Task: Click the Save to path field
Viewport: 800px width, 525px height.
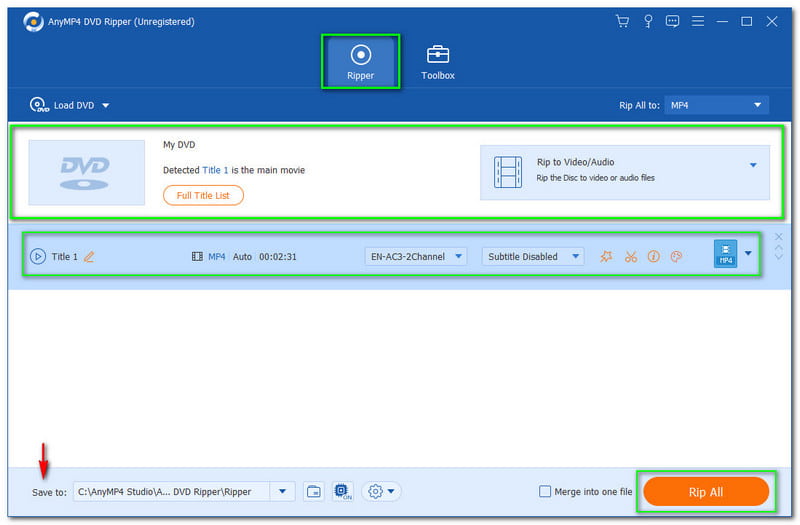Action: (171, 491)
